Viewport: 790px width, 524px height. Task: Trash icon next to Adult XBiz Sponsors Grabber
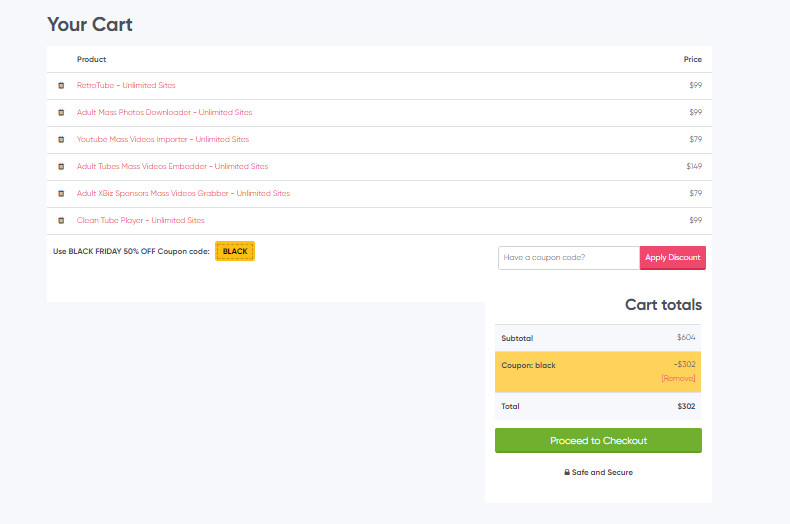[x=61, y=193]
